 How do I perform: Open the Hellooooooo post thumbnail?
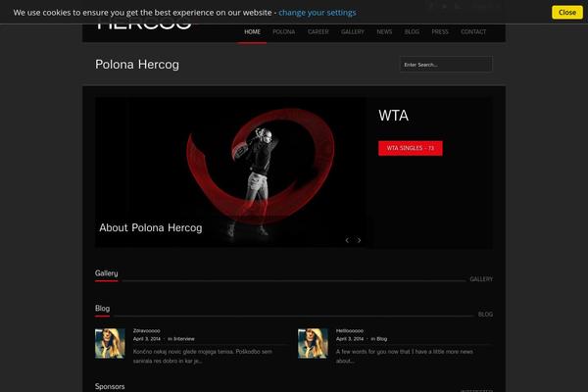coord(313,343)
